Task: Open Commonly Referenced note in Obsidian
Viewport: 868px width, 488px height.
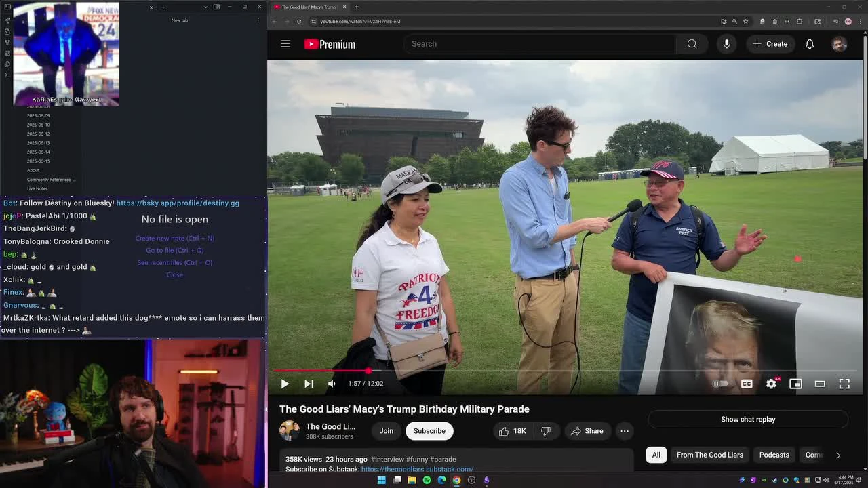Action: coord(51,180)
